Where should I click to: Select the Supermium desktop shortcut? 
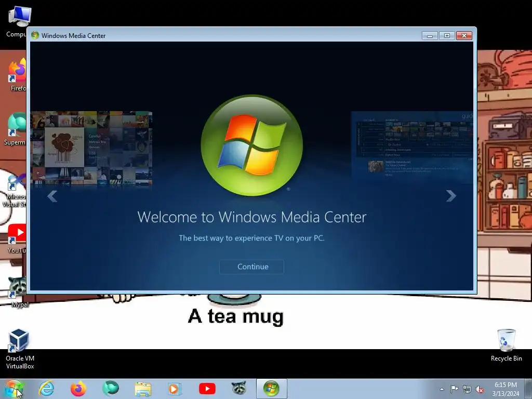[15, 129]
